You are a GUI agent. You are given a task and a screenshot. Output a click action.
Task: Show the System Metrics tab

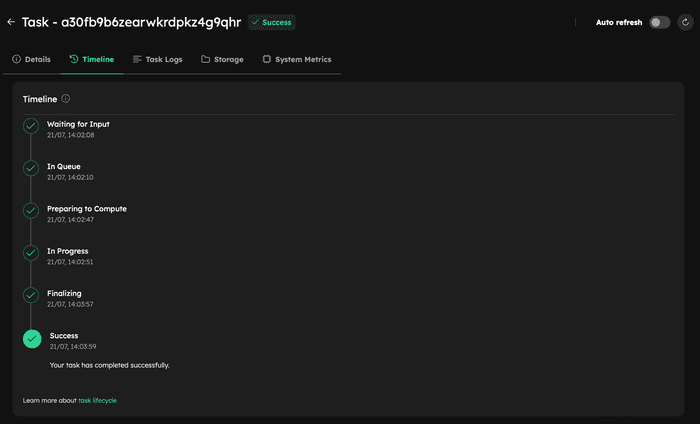click(297, 59)
